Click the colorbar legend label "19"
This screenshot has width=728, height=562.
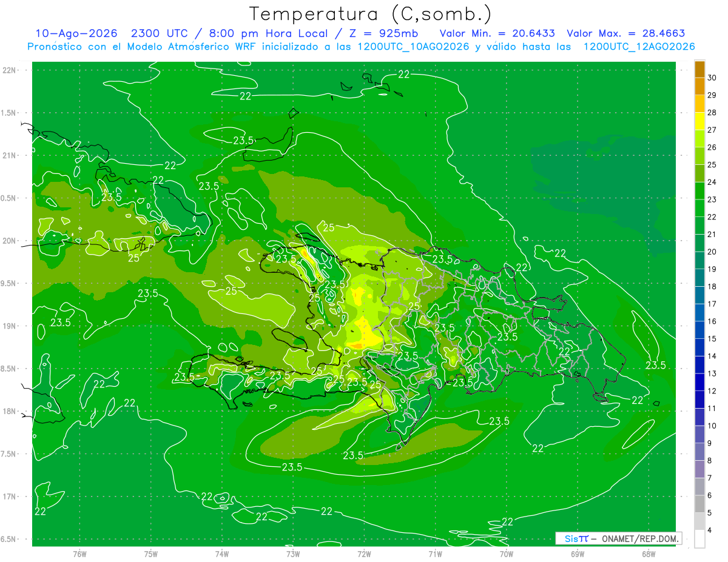712,269
